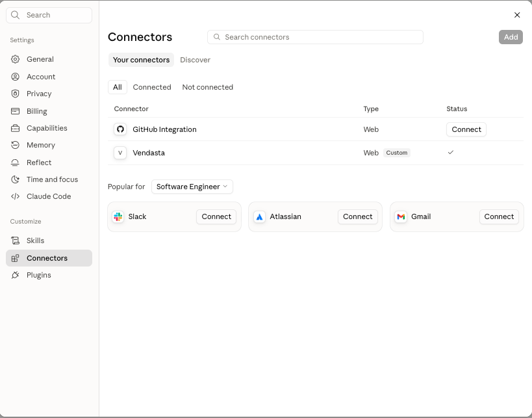The width and height of the screenshot is (532, 418).
Task: Focus the Search connectors field
Action: 315,37
